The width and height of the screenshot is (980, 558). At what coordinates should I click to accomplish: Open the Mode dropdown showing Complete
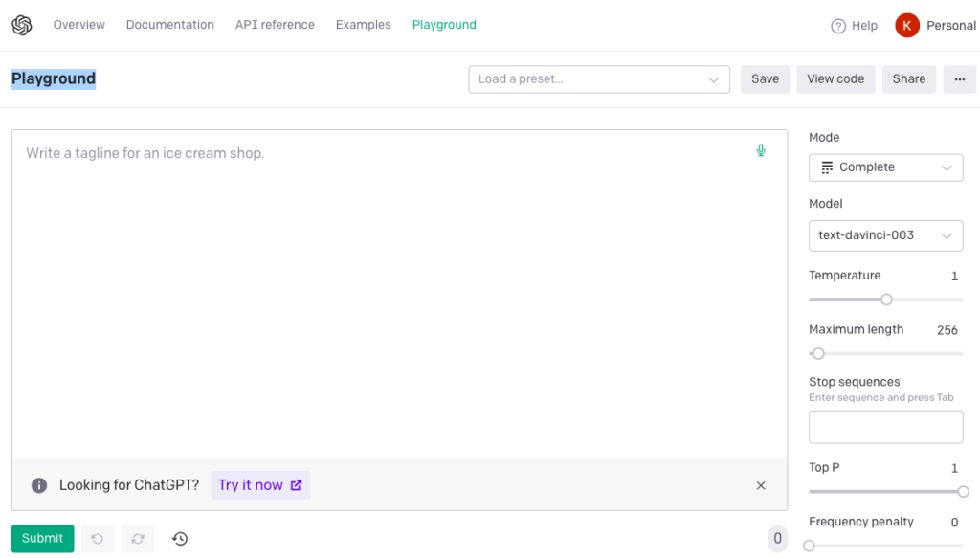point(885,167)
